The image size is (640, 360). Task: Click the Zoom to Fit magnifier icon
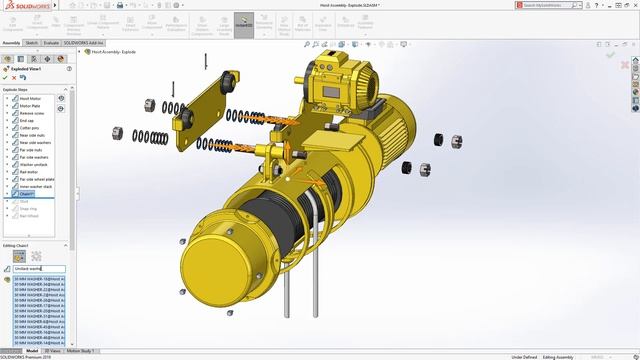307,44
